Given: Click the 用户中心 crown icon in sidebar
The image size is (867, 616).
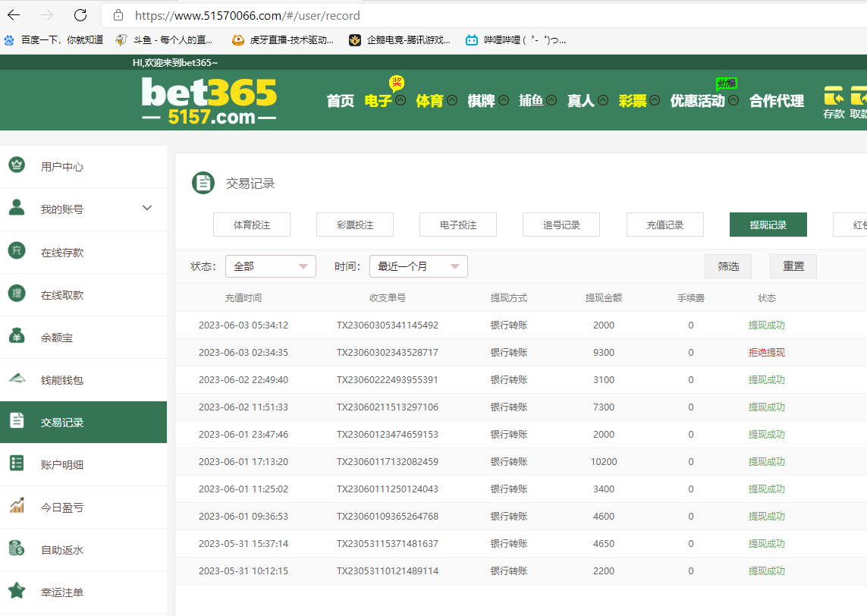Looking at the screenshot, I should pos(17,165).
